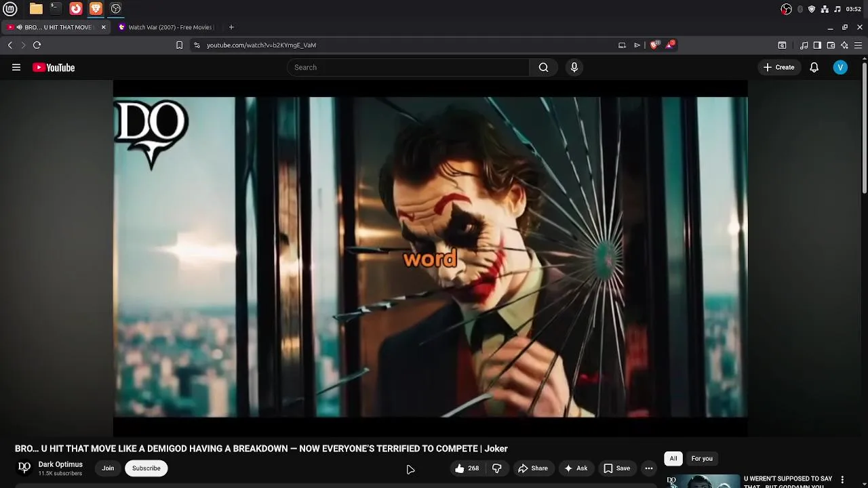Open Linux Mint start menu
The height and width of the screenshot is (488, 868).
[9, 9]
